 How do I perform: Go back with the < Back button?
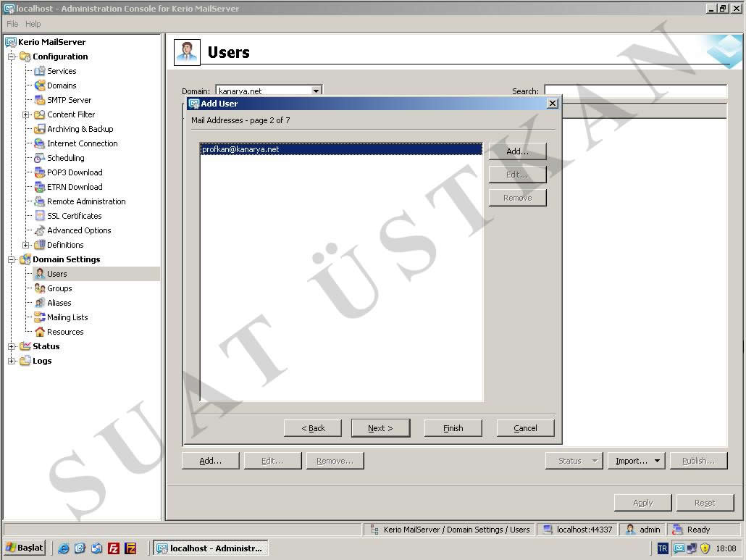pos(313,428)
